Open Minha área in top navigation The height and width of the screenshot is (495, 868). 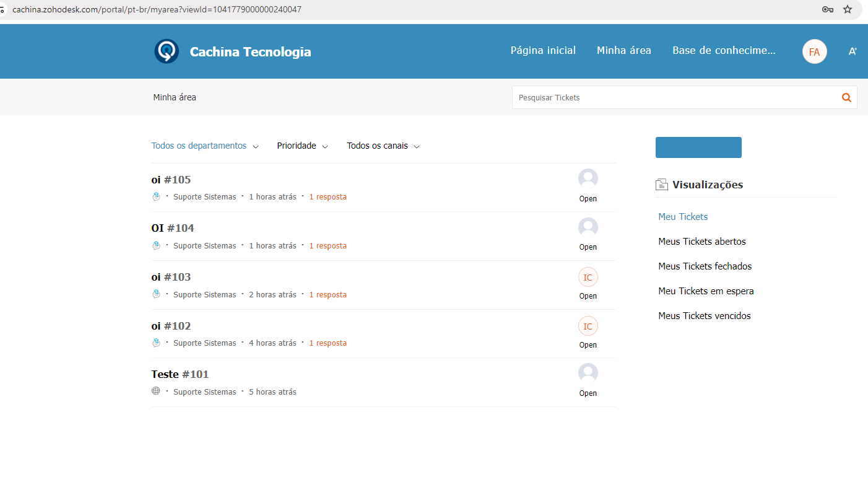coord(624,51)
